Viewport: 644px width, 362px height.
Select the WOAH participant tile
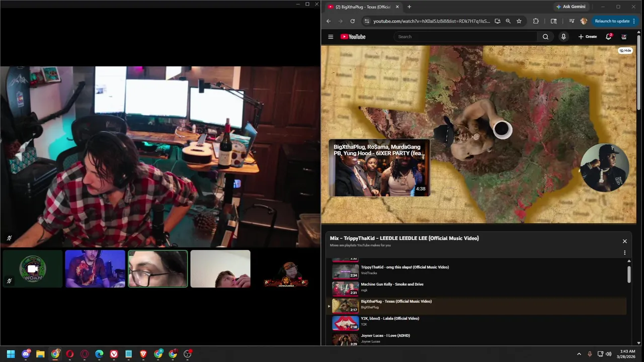pyautogui.click(x=33, y=269)
